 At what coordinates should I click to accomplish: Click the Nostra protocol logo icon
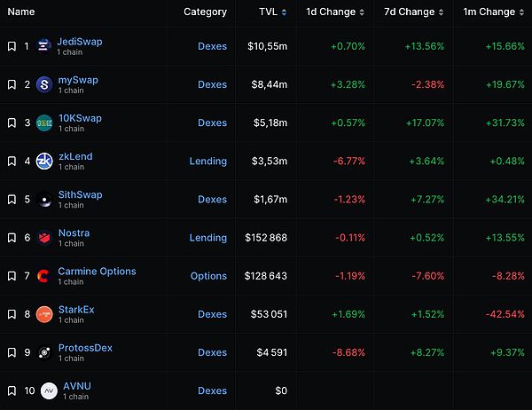pos(44,238)
